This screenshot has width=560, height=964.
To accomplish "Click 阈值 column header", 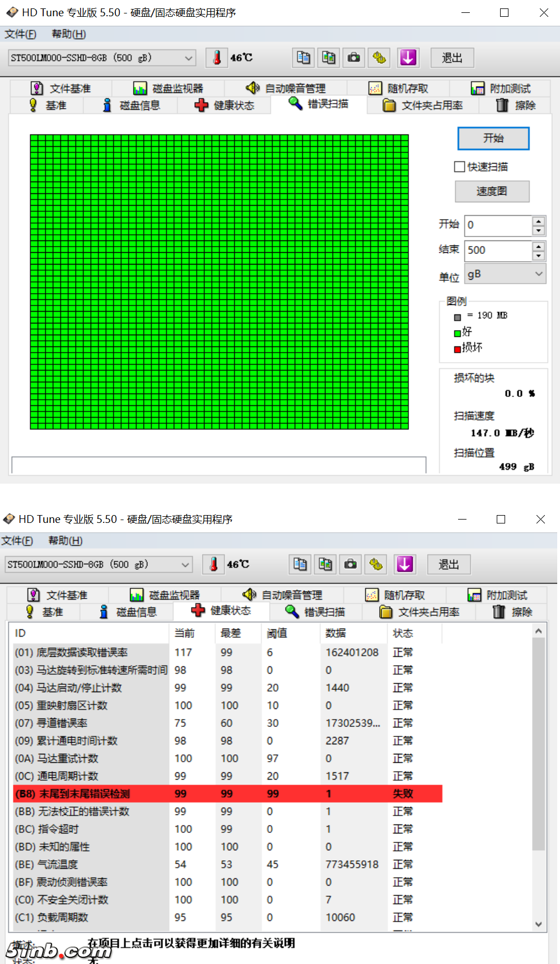I will (x=290, y=633).
